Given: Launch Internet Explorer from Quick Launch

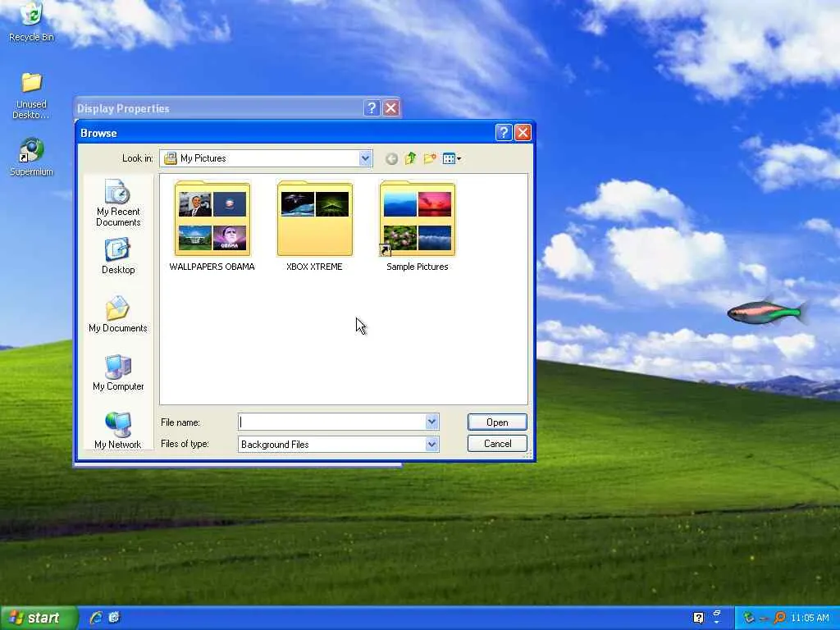Looking at the screenshot, I should [96, 618].
